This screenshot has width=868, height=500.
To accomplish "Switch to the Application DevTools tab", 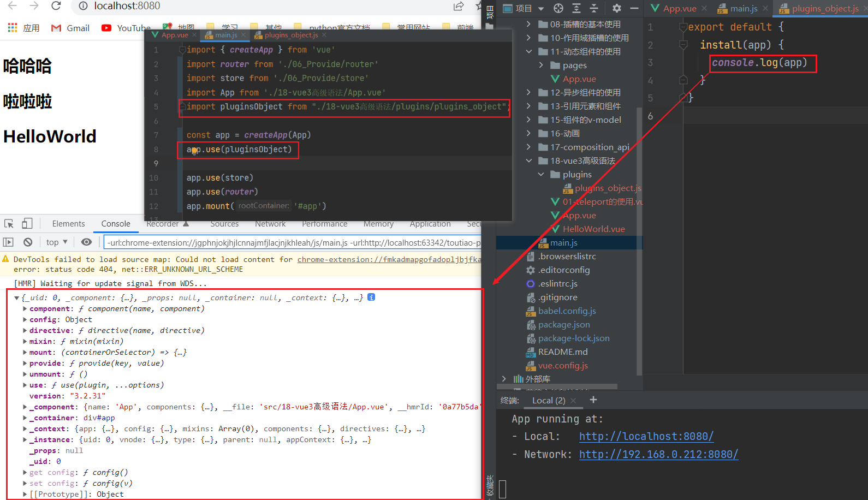I will pyautogui.click(x=430, y=224).
